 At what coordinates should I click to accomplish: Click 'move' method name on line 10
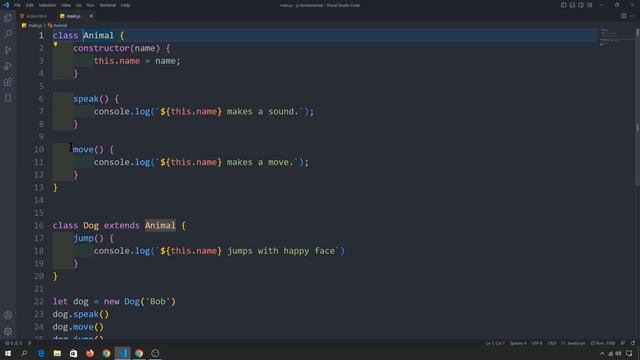pos(83,149)
